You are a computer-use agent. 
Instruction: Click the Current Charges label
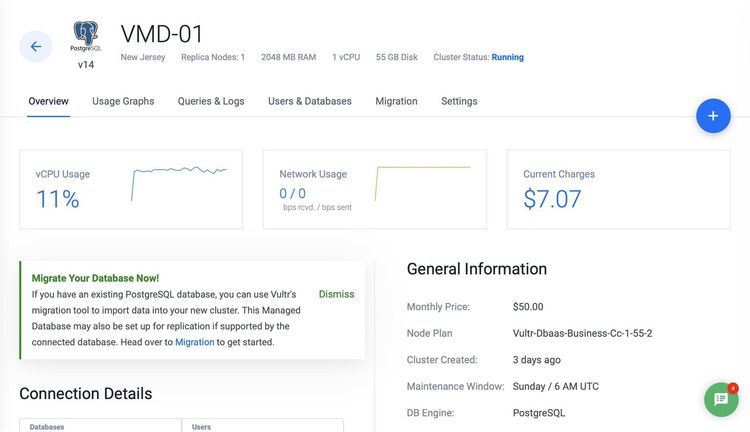[x=559, y=174]
